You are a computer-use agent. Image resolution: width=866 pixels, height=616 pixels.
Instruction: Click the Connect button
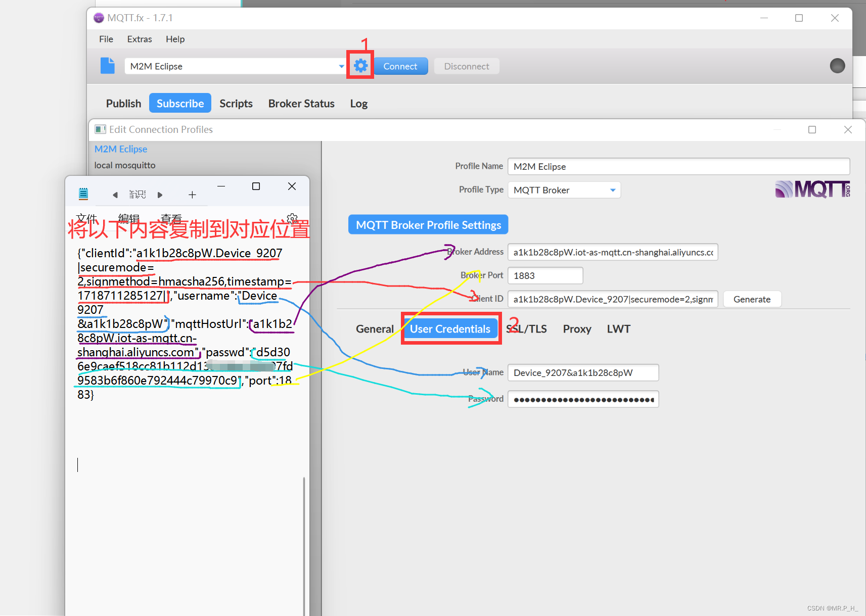pyautogui.click(x=400, y=66)
